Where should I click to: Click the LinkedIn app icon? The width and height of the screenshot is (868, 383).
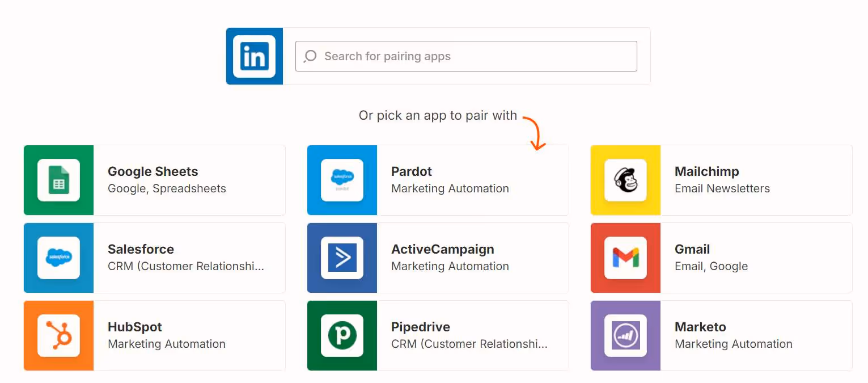(x=254, y=56)
